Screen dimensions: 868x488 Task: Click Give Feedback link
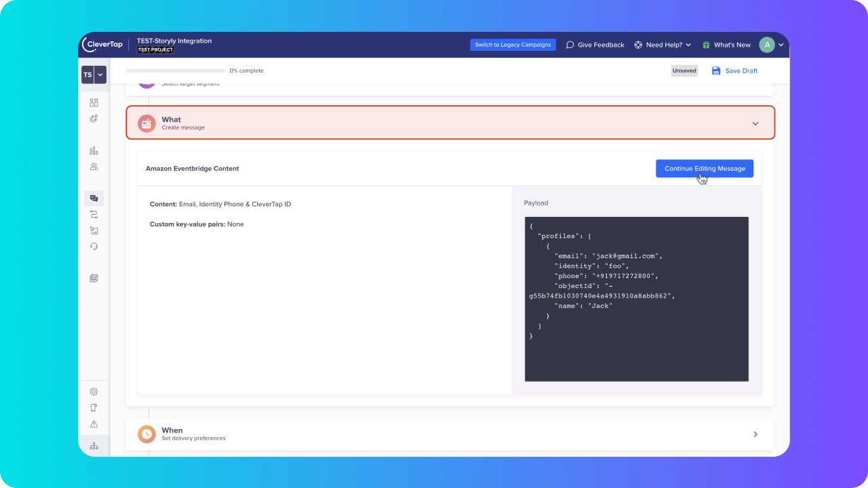[x=601, y=45]
